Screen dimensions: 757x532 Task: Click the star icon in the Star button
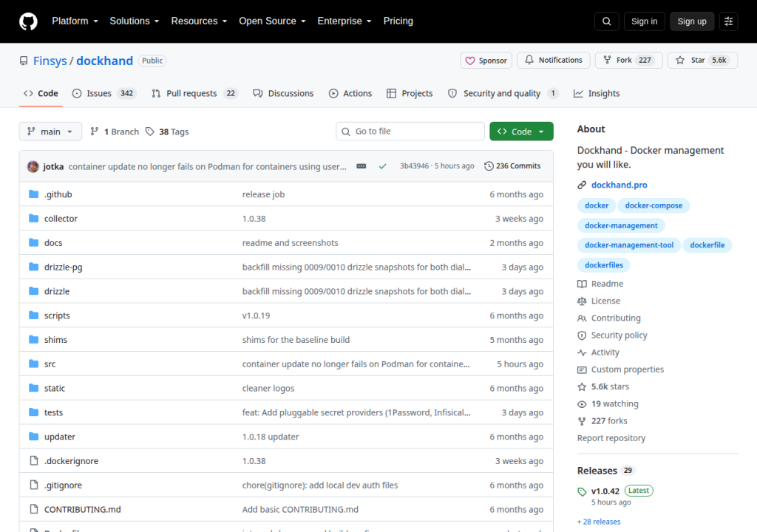[x=680, y=60]
